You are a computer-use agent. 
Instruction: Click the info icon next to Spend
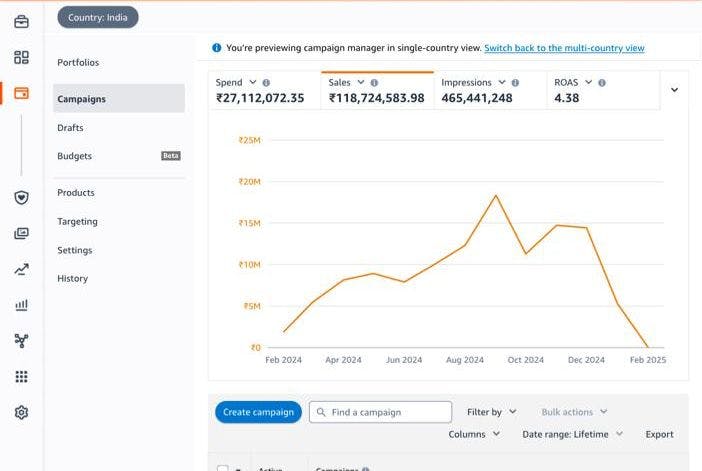point(266,83)
